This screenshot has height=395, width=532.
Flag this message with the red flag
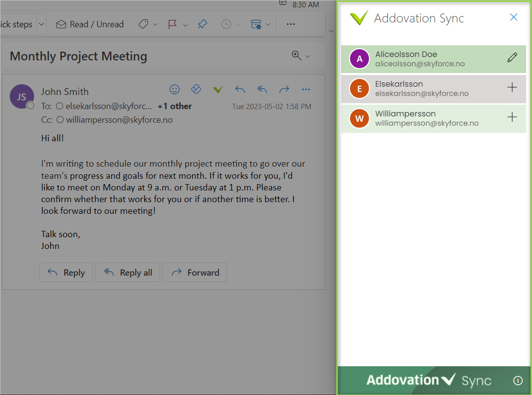coord(172,24)
